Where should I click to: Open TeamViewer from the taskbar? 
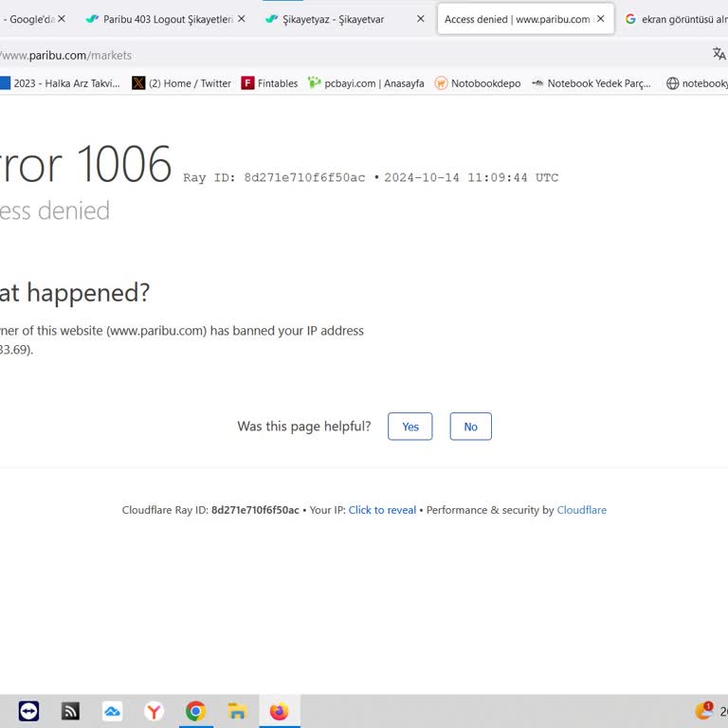(28, 711)
